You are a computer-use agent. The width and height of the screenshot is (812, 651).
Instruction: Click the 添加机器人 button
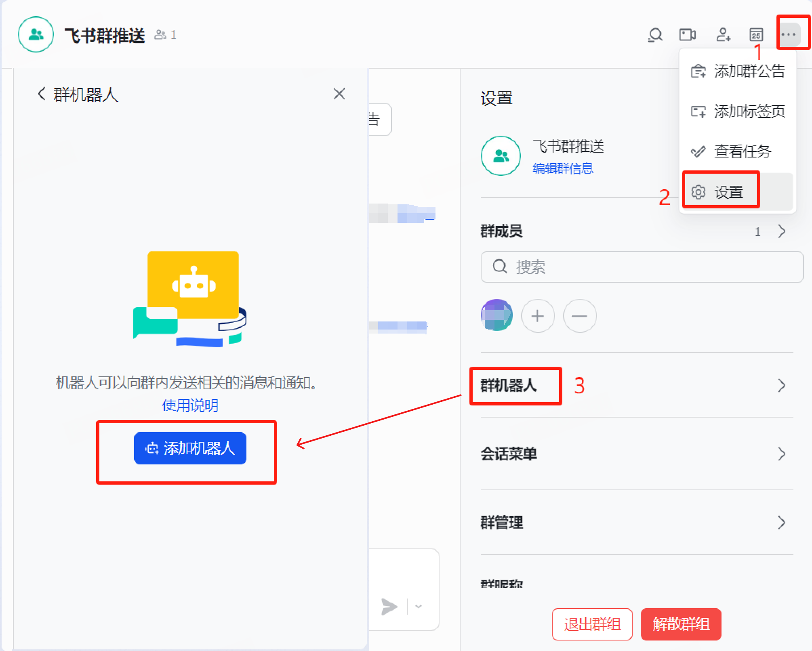point(190,448)
